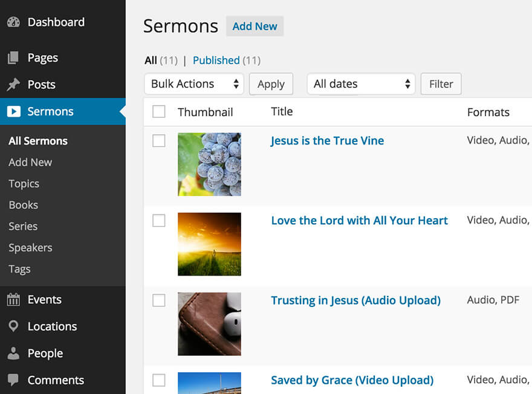Click the Comments speech bubble icon

click(13, 380)
